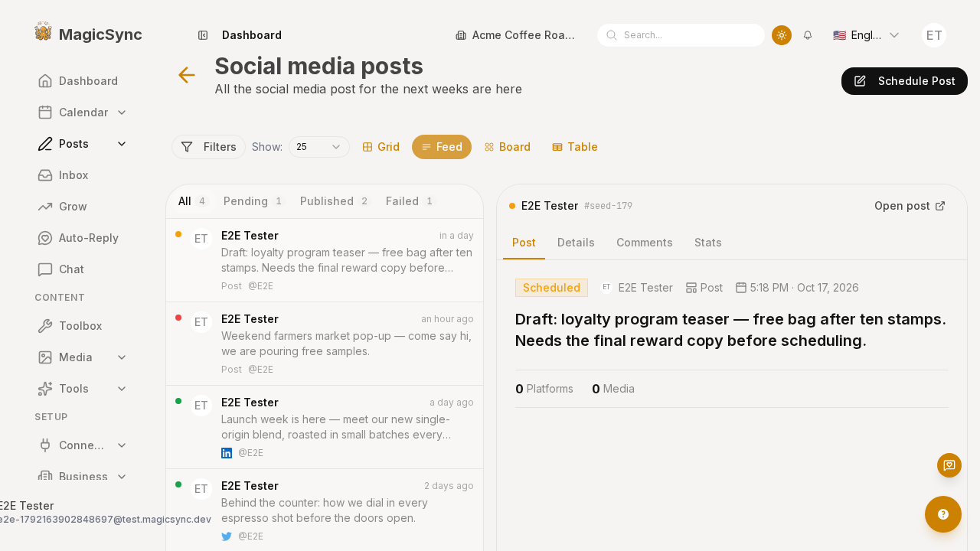The width and height of the screenshot is (980, 551).
Task: Click the Schedule Post button
Action: (x=904, y=81)
